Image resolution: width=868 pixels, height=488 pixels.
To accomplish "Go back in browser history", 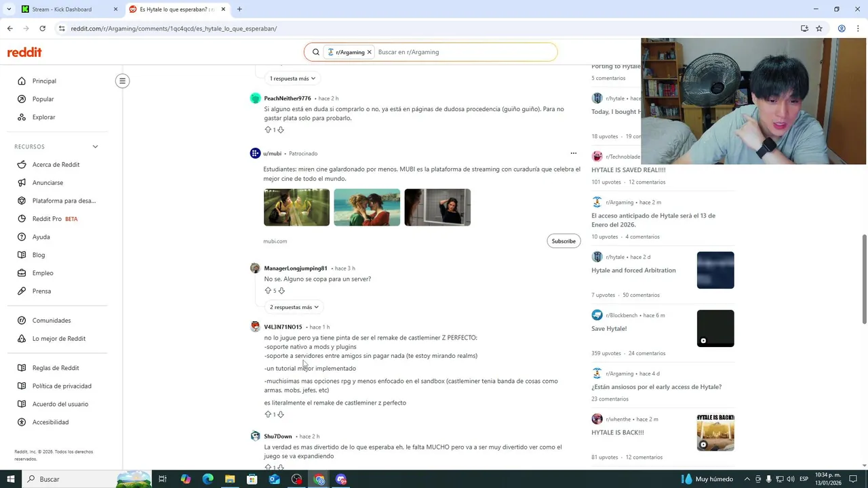I will pyautogui.click(x=9, y=28).
